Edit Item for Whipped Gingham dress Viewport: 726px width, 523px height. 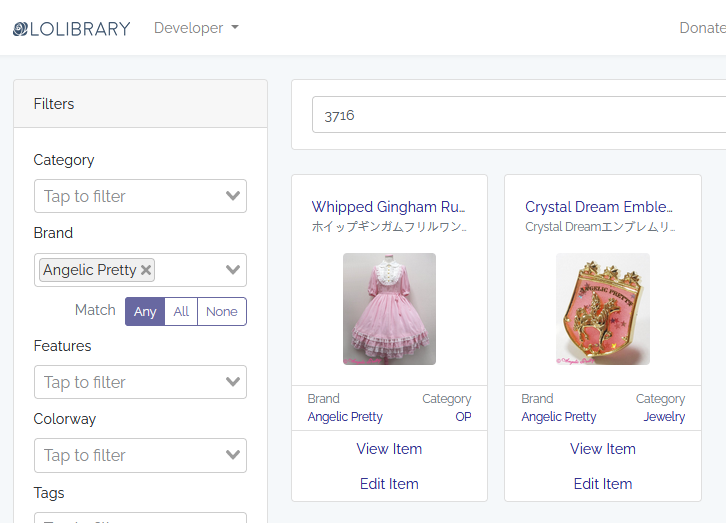[x=389, y=484]
